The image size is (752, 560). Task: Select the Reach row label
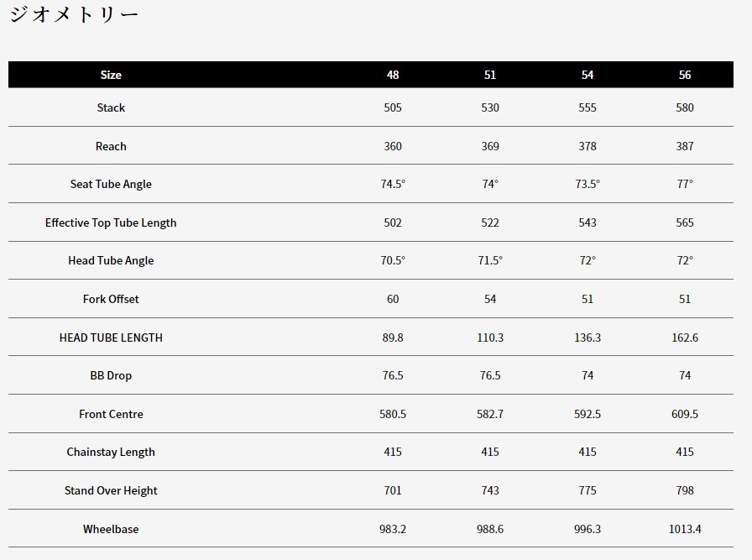pyautogui.click(x=111, y=146)
